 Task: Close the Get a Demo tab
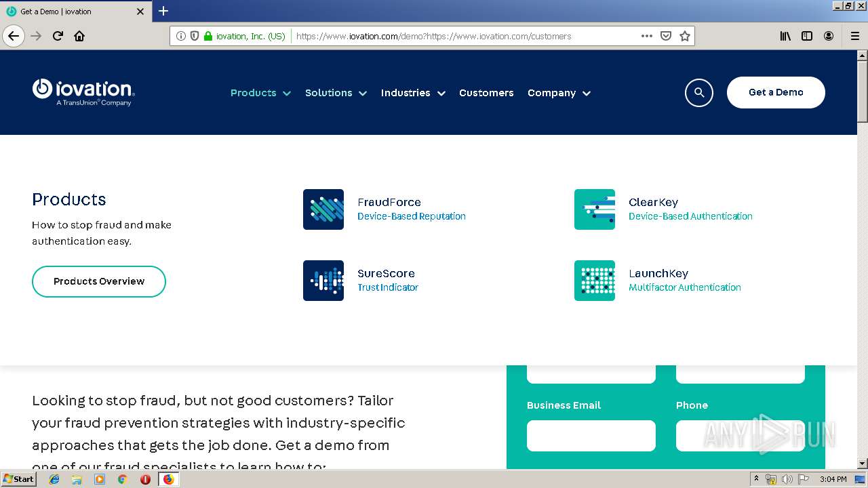(140, 12)
